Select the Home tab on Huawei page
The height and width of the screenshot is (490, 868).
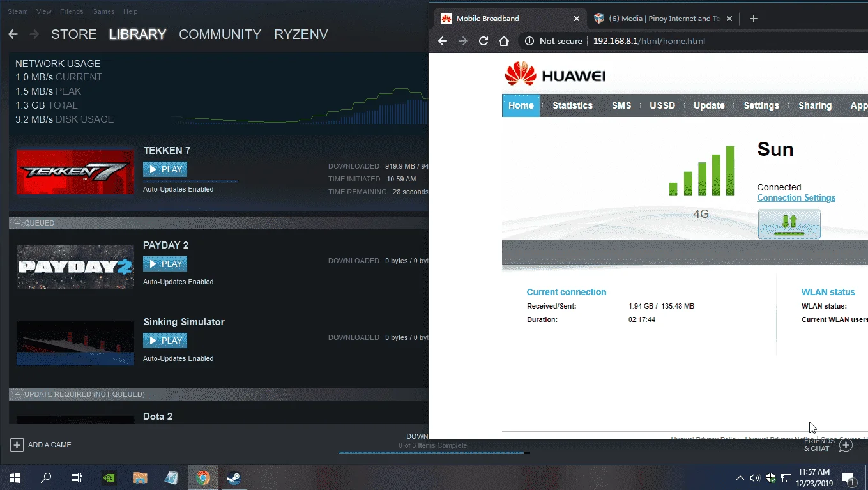521,105
